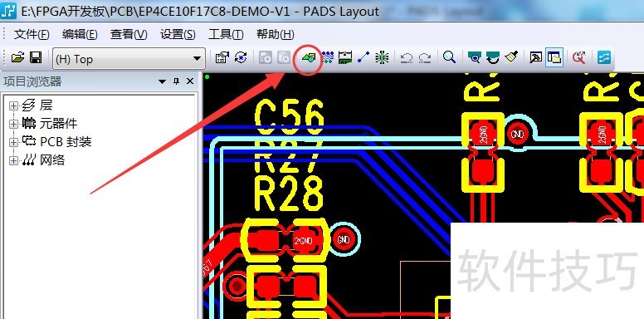Viewport: 644px width, 319px height.
Task: Open the 编辑(E) menu
Action: click(80, 35)
